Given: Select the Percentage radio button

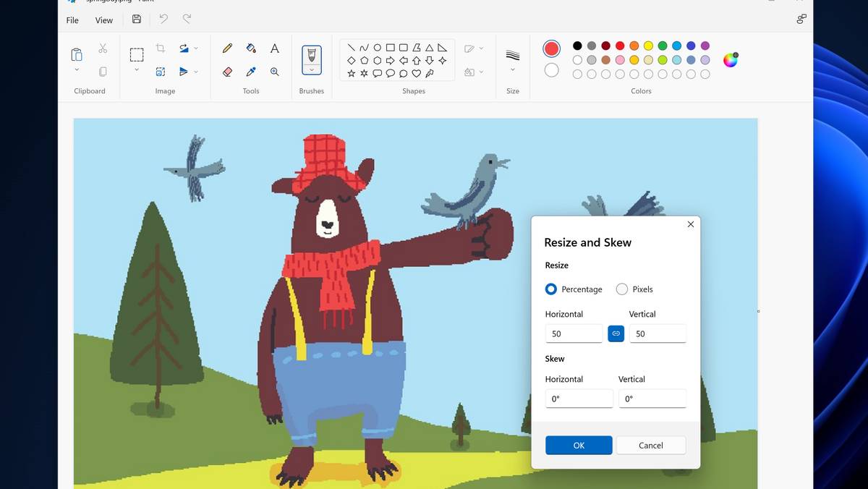Looking at the screenshot, I should 550,289.
